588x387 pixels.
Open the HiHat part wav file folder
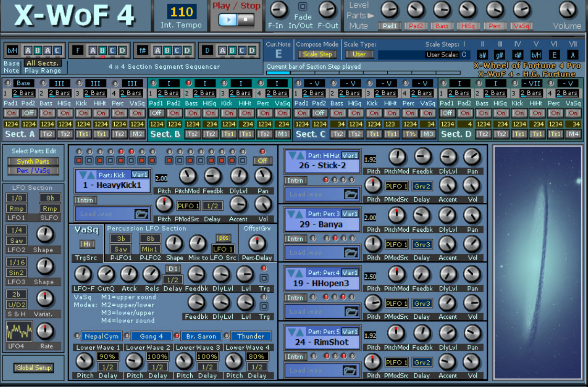click(351, 195)
